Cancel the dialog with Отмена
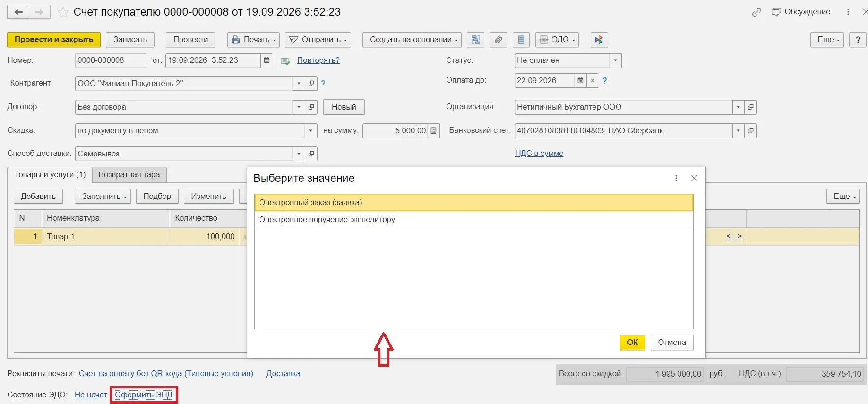 (x=672, y=343)
